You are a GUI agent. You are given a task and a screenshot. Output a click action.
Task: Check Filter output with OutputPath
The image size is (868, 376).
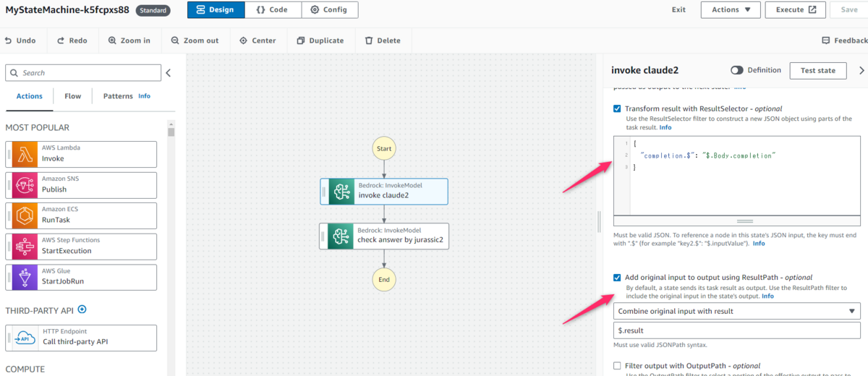(617, 366)
